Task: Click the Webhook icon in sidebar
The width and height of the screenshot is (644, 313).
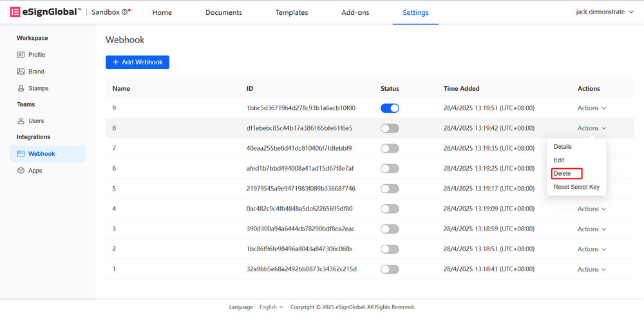Action: (x=21, y=154)
